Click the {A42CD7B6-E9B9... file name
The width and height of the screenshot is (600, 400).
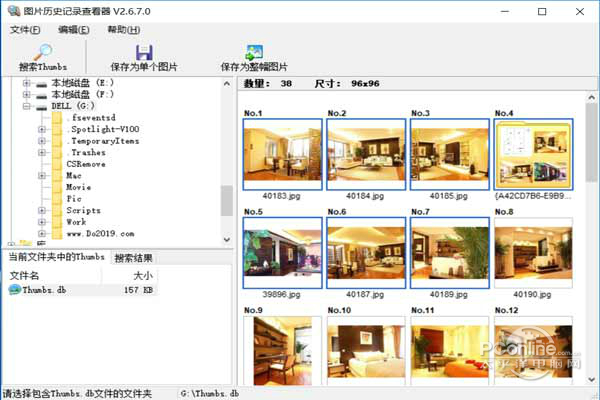pos(533,196)
